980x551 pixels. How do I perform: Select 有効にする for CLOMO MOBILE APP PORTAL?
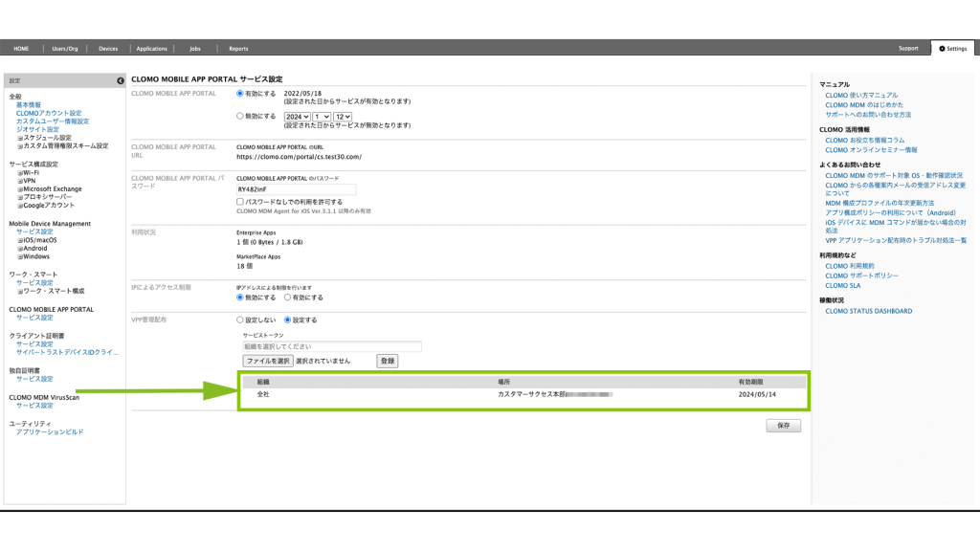pyautogui.click(x=240, y=94)
